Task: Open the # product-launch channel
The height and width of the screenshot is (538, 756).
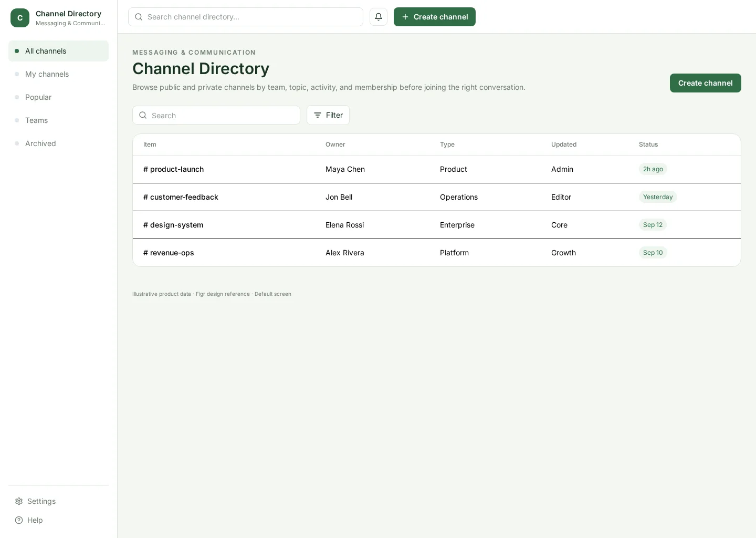Action: (x=173, y=169)
